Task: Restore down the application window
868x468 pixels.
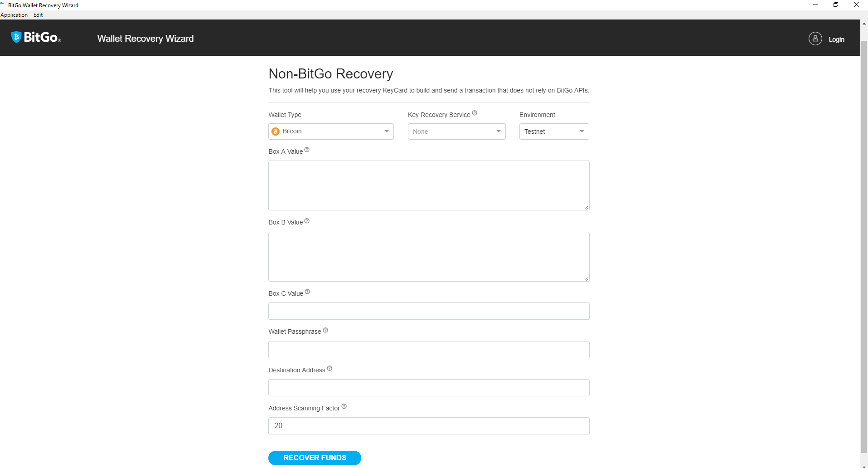Action: (836, 5)
